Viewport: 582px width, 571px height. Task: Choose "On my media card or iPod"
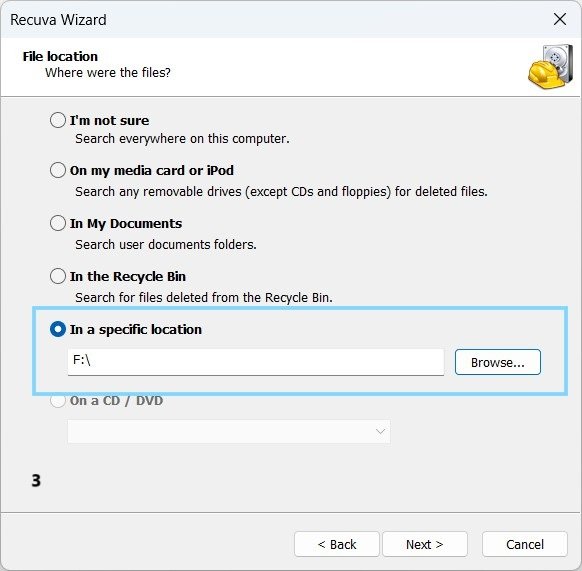tap(58, 170)
